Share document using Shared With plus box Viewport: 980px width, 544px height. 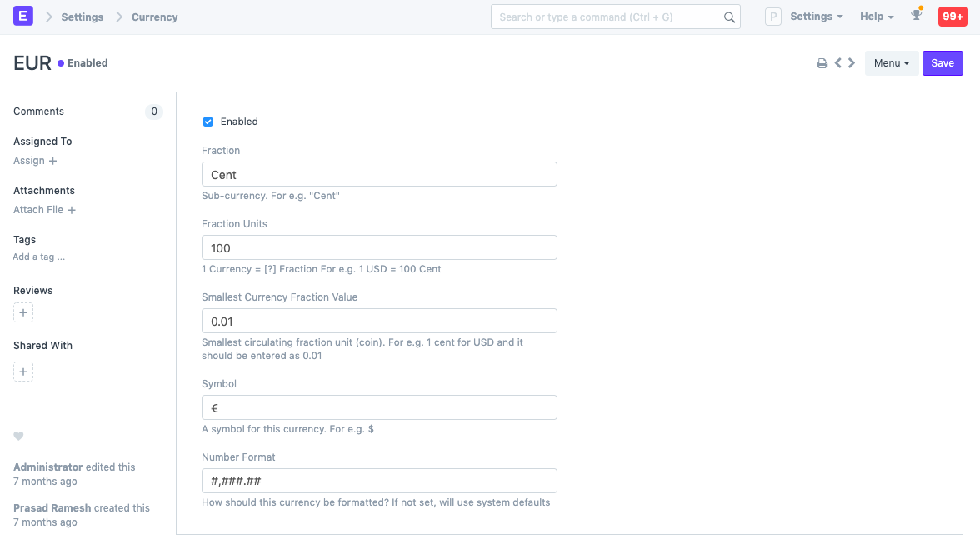click(23, 372)
